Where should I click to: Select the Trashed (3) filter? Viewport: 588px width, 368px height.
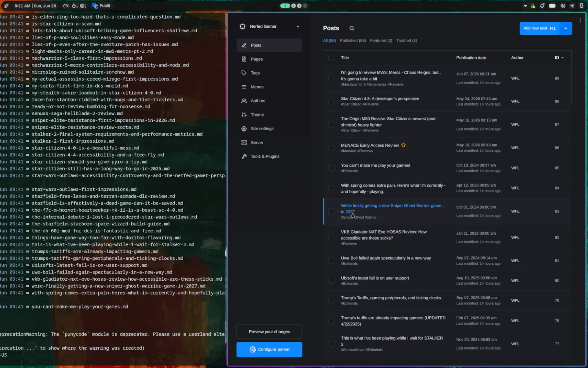click(x=406, y=41)
